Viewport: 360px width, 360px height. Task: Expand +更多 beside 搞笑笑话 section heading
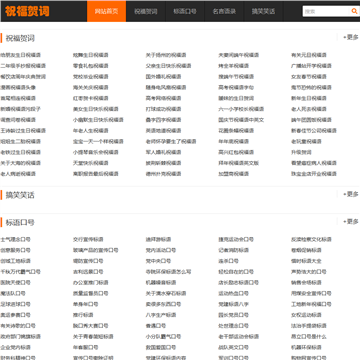(x=351, y=194)
